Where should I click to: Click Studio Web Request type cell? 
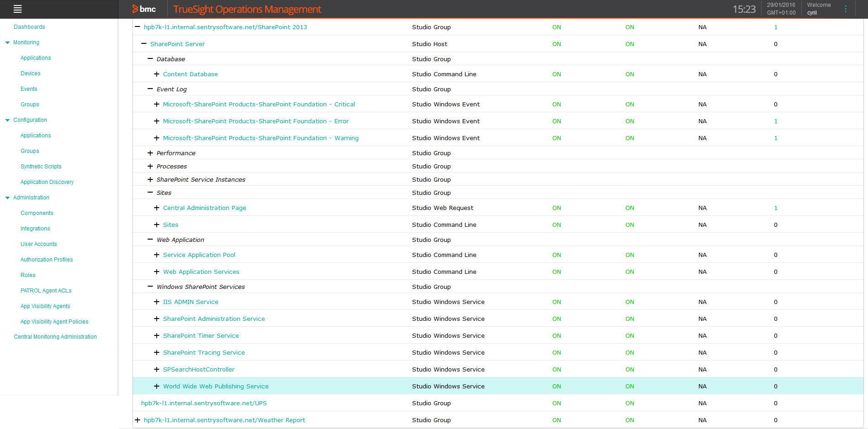coord(443,208)
